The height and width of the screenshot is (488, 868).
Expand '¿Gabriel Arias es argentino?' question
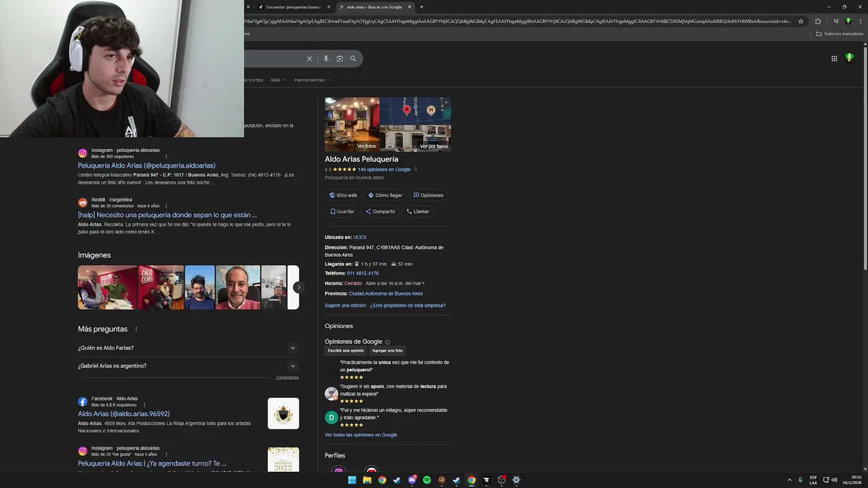tap(188, 366)
